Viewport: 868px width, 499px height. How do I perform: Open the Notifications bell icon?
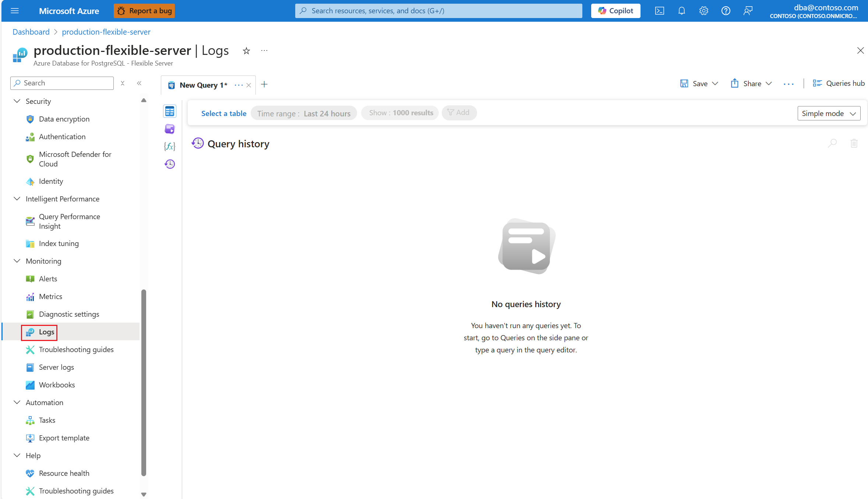(x=681, y=11)
